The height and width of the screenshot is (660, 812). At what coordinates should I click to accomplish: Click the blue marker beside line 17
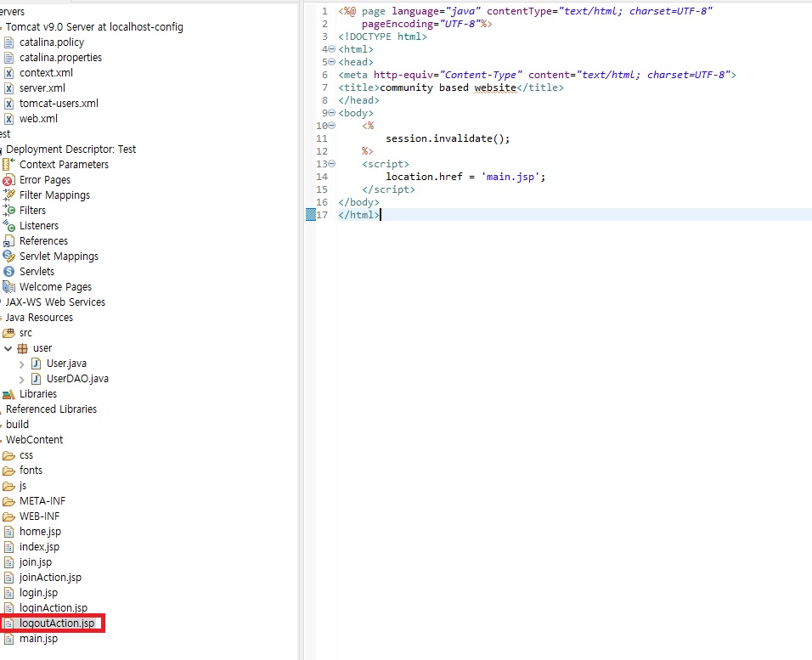311,214
